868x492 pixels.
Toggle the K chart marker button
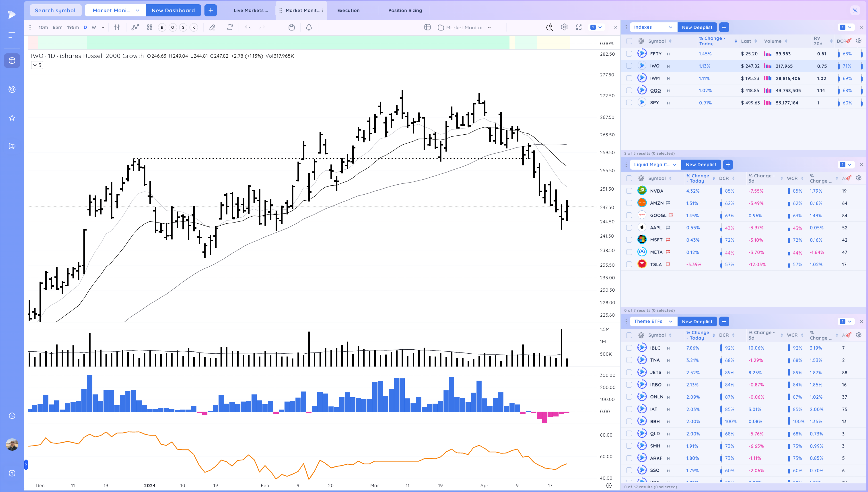(x=193, y=27)
